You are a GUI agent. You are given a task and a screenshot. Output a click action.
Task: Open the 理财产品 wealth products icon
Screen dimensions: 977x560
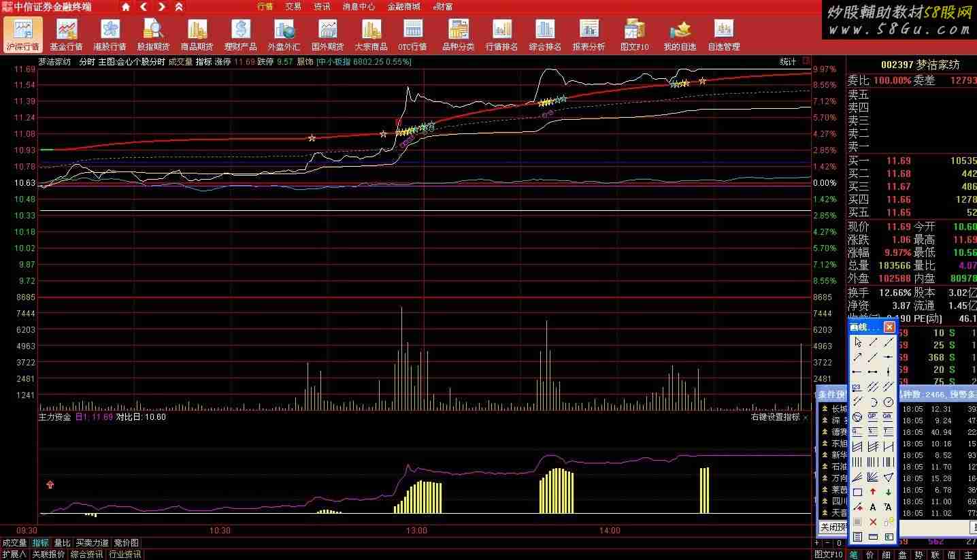click(240, 34)
